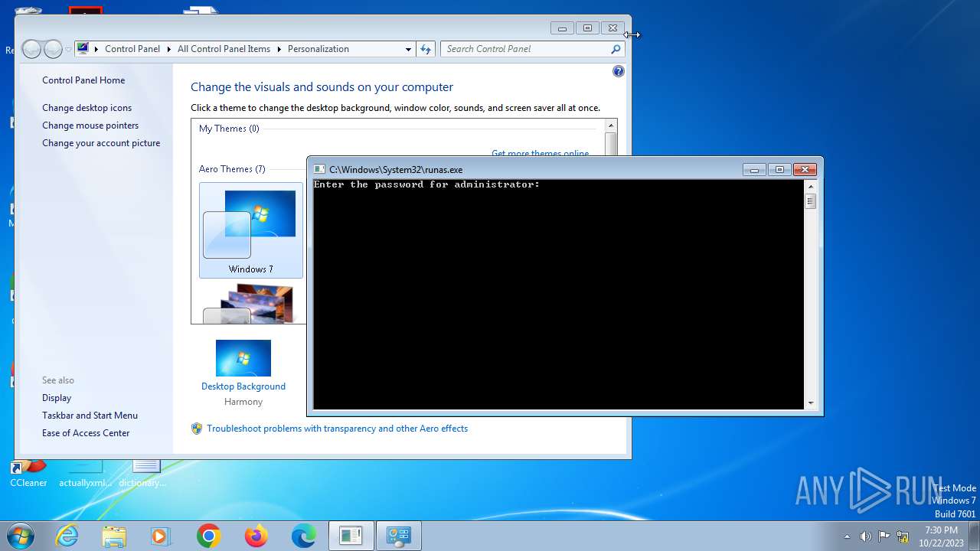Show hidden tray icons arrow
The width and height of the screenshot is (980, 551).
pos(847,536)
